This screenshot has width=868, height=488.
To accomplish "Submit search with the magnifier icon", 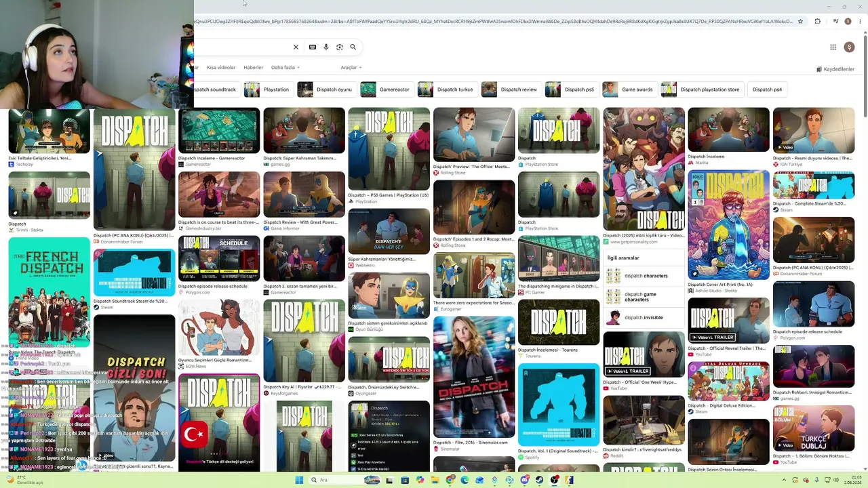I will pyautogui.click(x=353, y=47).
